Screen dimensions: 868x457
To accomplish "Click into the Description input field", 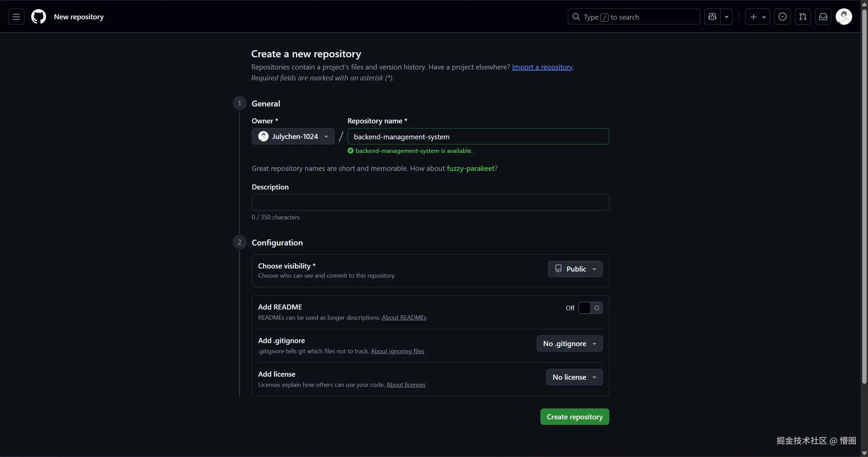I will pos(430,202).
